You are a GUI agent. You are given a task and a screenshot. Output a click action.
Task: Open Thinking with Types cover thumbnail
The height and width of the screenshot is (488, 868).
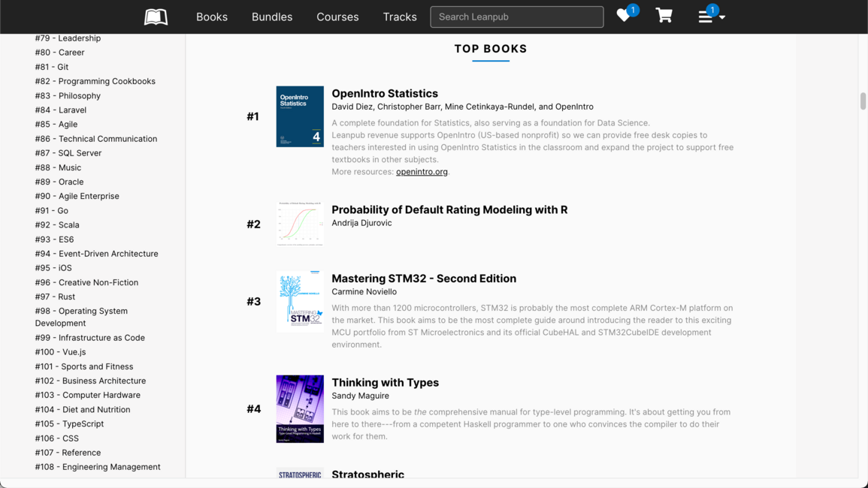300,409
